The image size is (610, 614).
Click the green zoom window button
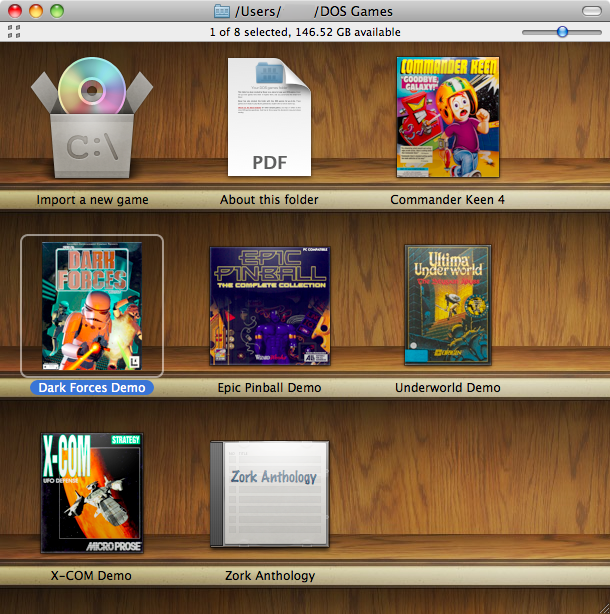(57, 11)
